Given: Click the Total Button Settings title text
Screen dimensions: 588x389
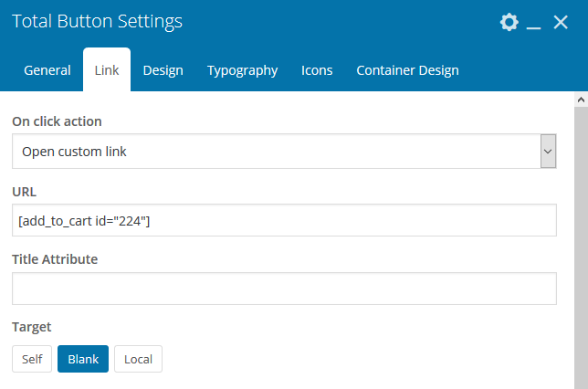Looking at the screenshot, I should (x=97, y=21).
